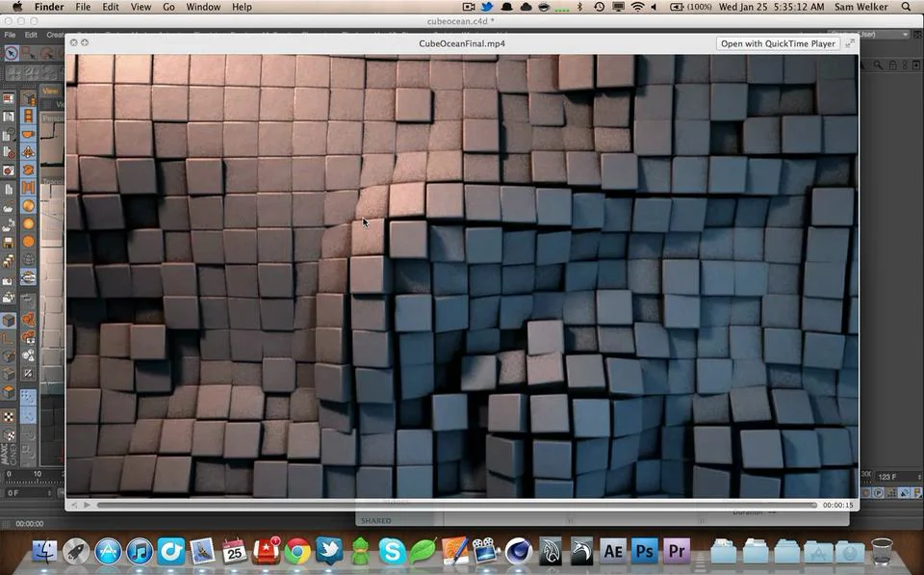Click the 0 F frame field in the timeline
The height and width of the screenshot is (575, 924).
27,493
